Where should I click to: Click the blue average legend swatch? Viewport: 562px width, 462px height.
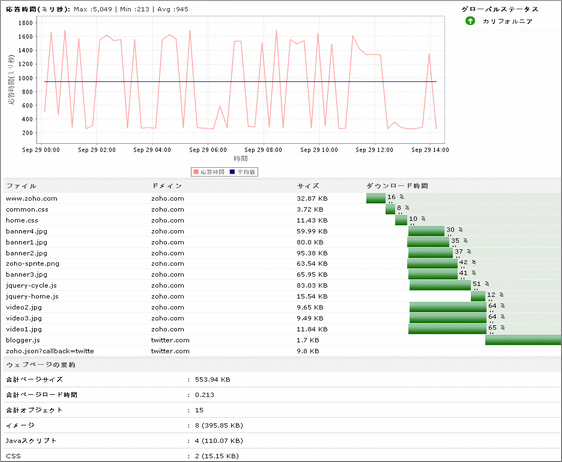point(232,172)
